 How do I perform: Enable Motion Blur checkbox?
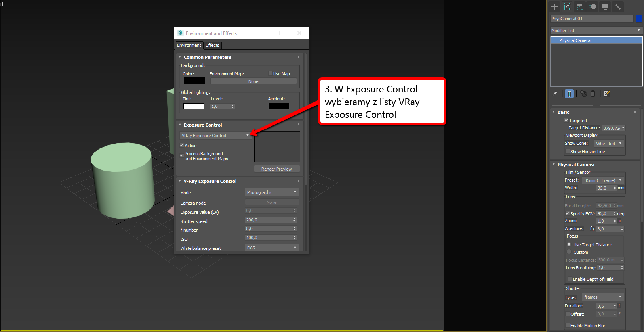pos(568,326)
